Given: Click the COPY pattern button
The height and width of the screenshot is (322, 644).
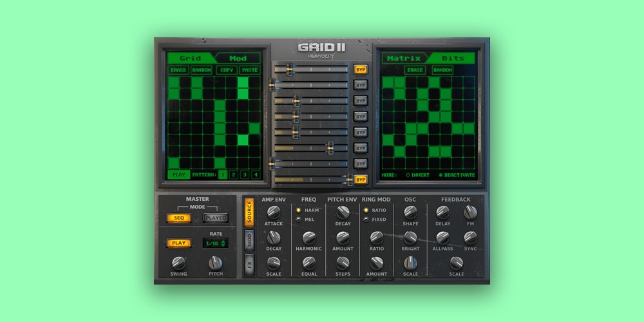Looking at the screenshot, I should [227, 70].
